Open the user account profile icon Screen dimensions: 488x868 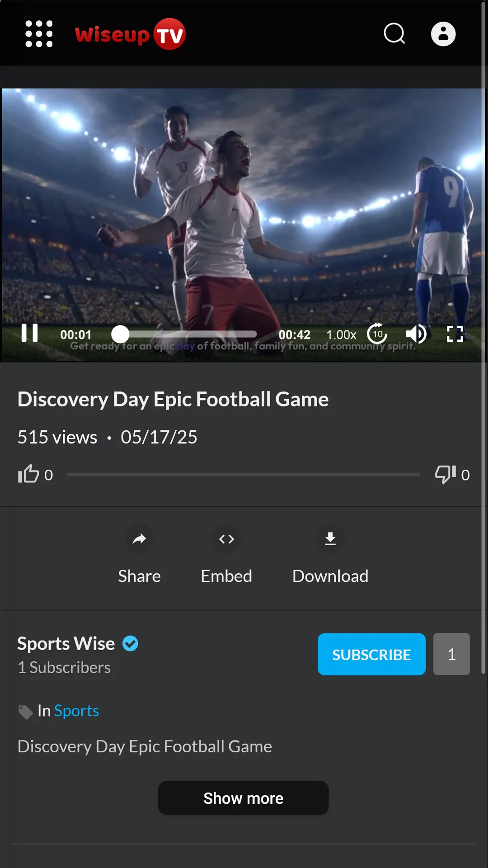[443, 34]
